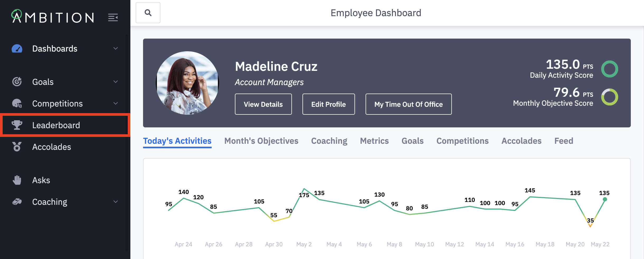The image size is (644, 259).
Task: Click the Ambition logo
Action: [53, 17]
